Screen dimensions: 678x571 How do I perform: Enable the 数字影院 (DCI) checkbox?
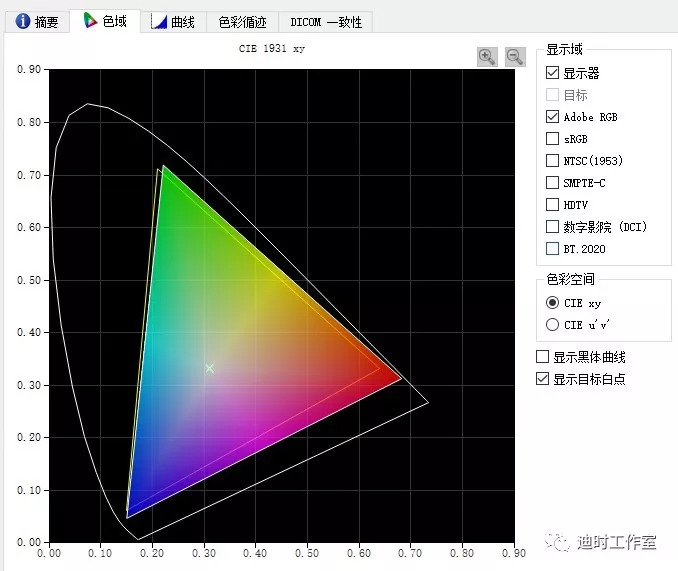(x=552, y=226)
